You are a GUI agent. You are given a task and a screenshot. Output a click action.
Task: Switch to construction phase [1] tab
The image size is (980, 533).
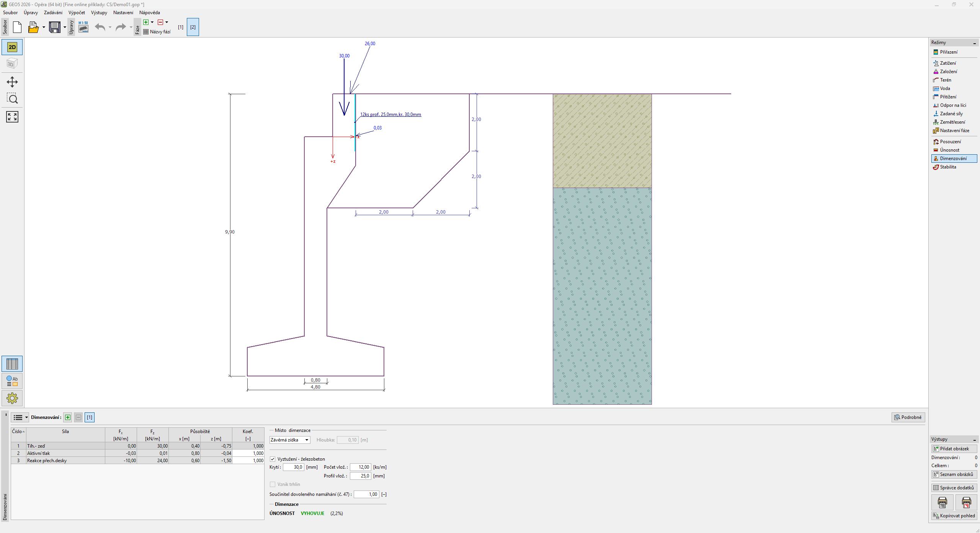pos(181,27)
